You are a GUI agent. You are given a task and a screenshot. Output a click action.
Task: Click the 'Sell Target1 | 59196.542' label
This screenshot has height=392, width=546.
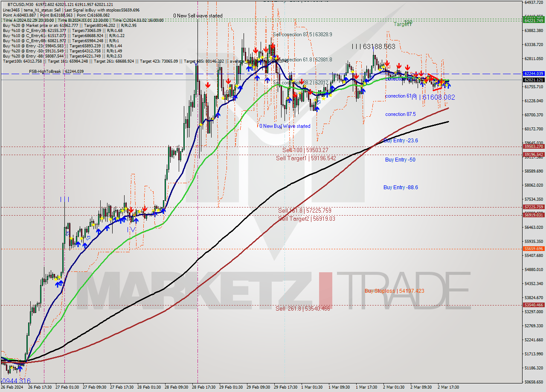click(x=306, y=158)
